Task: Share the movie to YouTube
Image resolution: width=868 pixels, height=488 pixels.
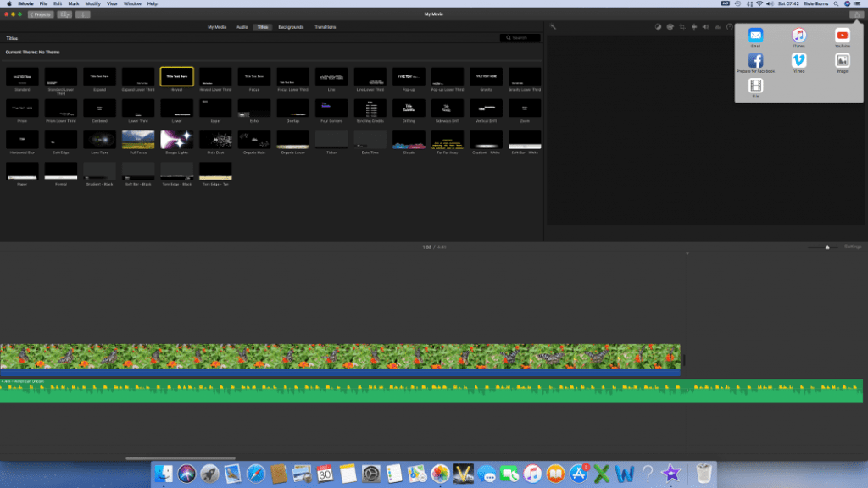Action: (842, 36)
